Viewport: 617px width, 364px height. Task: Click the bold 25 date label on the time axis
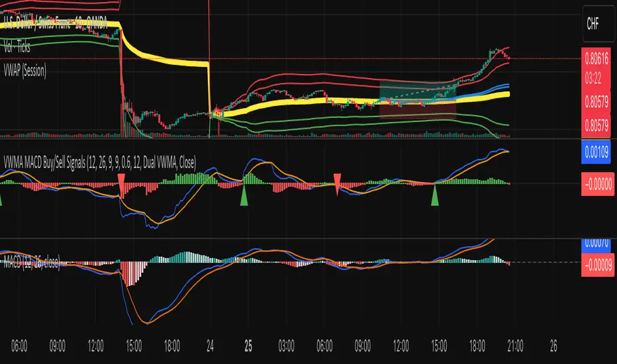point(248,346)
